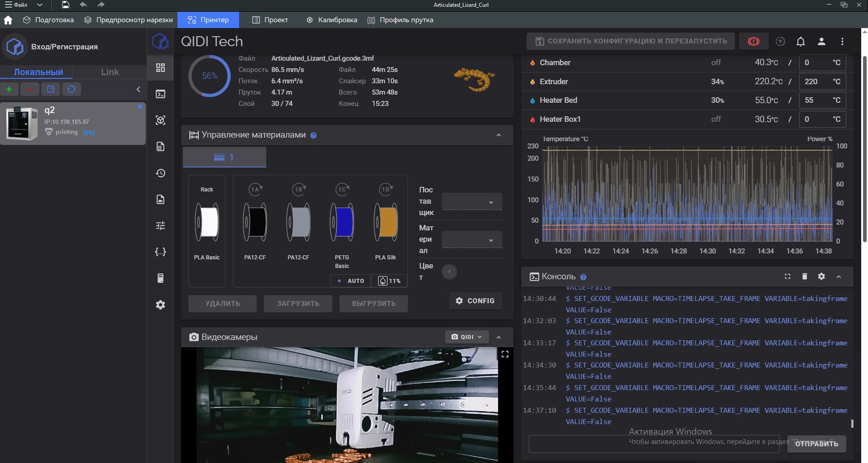Open the Поставщик dropdown
The width and height of the screenshot is (868, 463).
pyautogui.click(x=471, y=202)
